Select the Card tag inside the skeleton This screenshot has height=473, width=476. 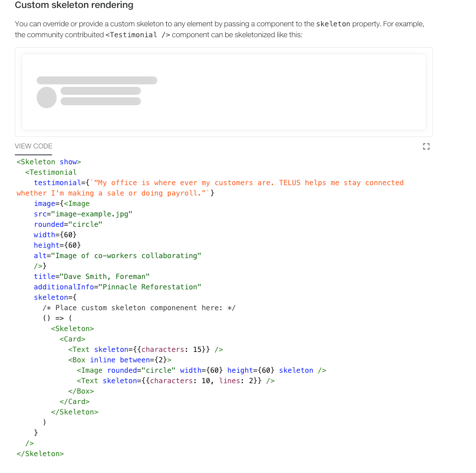[72, 338]
